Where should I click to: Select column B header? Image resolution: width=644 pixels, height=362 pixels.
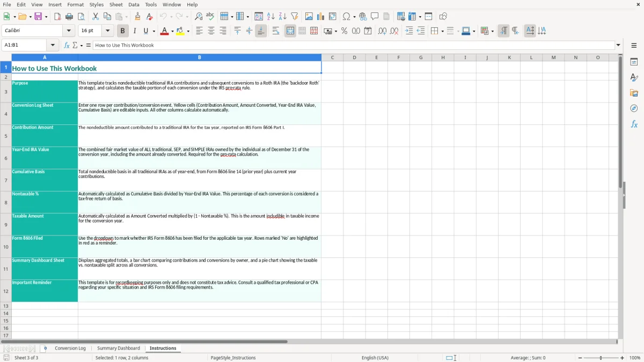pos(200,57)
